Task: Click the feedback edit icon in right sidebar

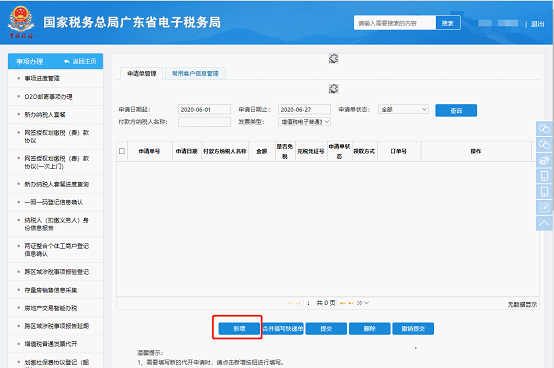Action: (x=544, y=207)
